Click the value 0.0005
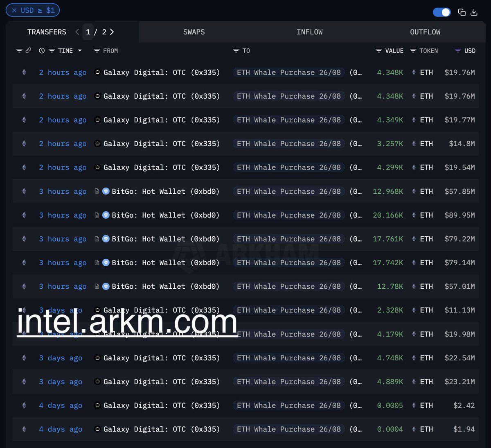This screenshot has width=491, height=448. 390,405
